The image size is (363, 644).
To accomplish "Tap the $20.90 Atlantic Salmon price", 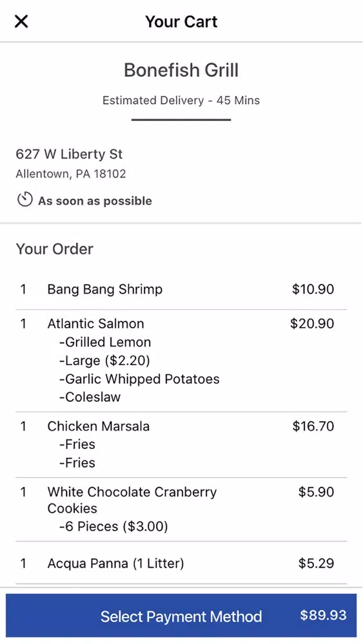I will click(x=312, y=324).
